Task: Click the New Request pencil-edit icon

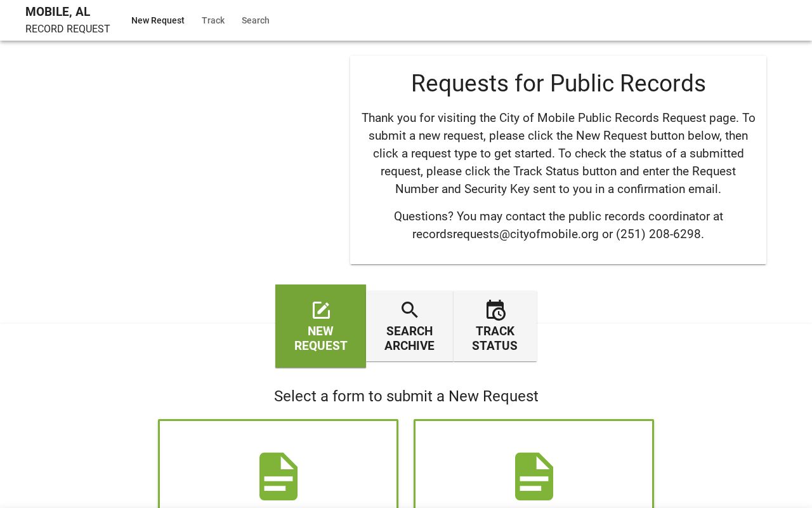Action: point(321,311)
